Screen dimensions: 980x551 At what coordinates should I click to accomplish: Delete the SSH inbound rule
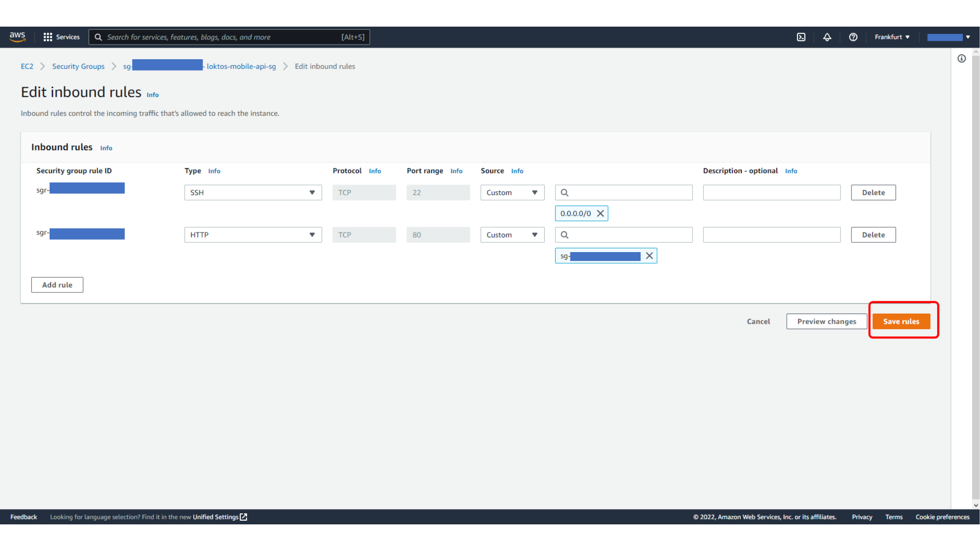[873, 192]
